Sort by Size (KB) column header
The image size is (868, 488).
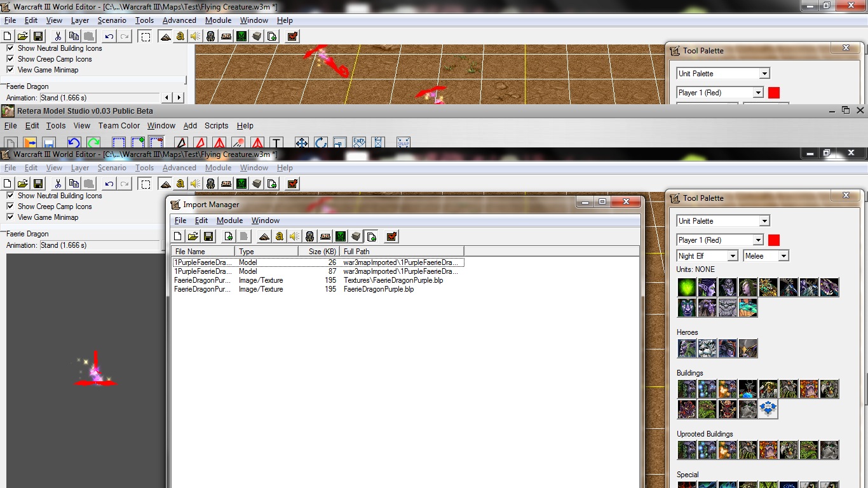(319, 252)
